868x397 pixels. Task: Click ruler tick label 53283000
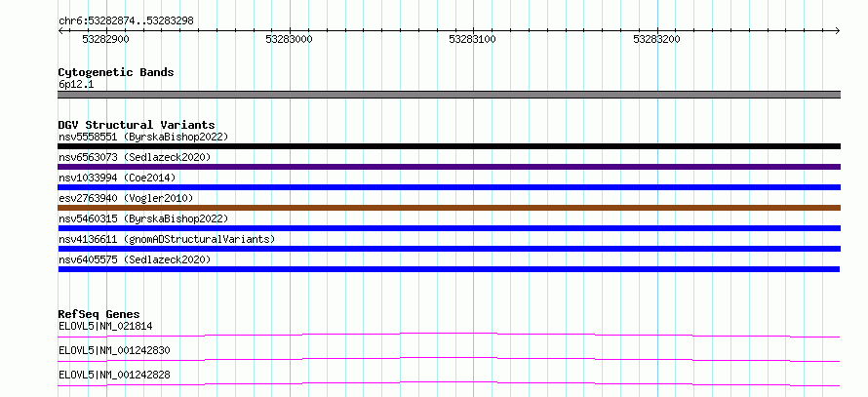[289, 39]
